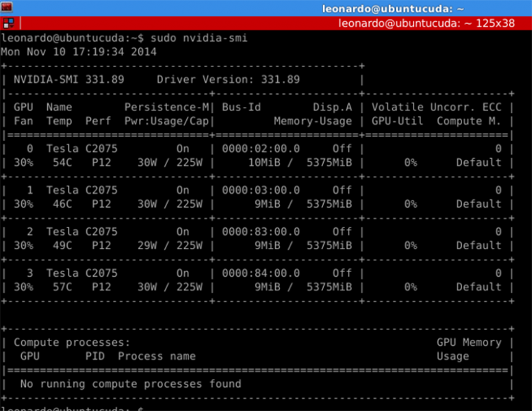
Task: Click the 'Memory-Usage' column header
Action: click(313, 121)
